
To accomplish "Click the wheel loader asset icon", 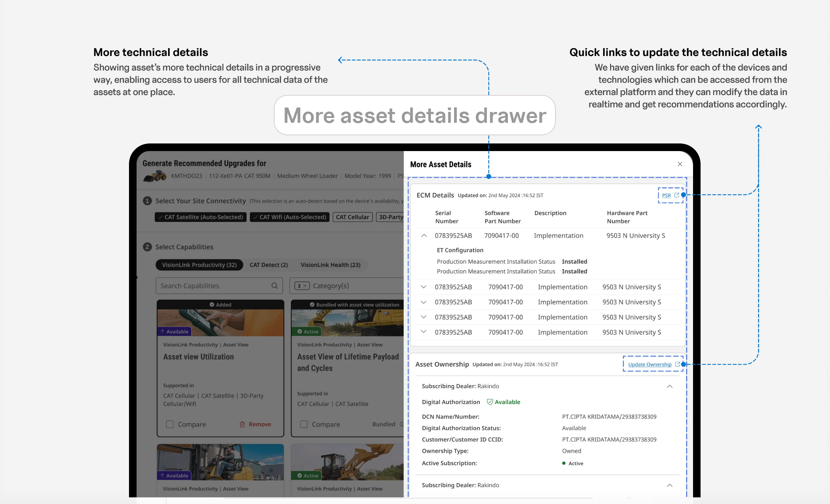I will pyautogui.click(x=155, y=176).
